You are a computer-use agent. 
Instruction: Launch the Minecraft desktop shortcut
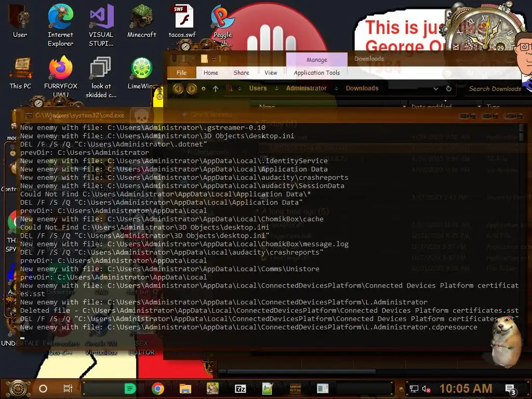pos(141,21)
